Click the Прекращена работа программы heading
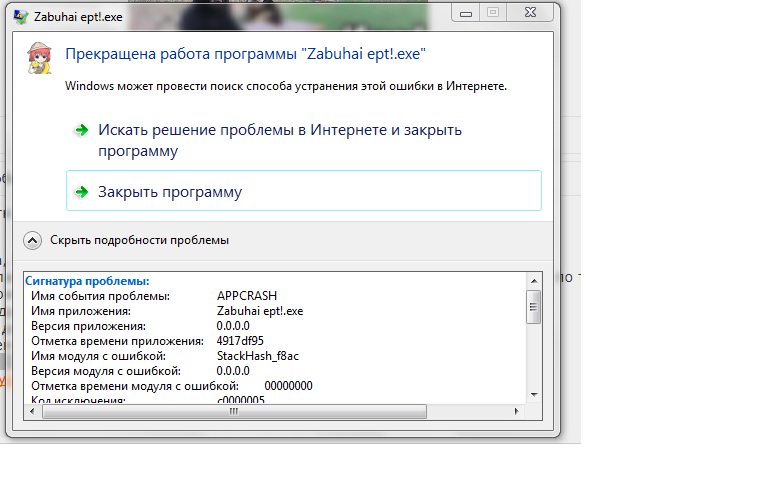The width and height of the screenshot is (768, 480). tap(245, 53)
